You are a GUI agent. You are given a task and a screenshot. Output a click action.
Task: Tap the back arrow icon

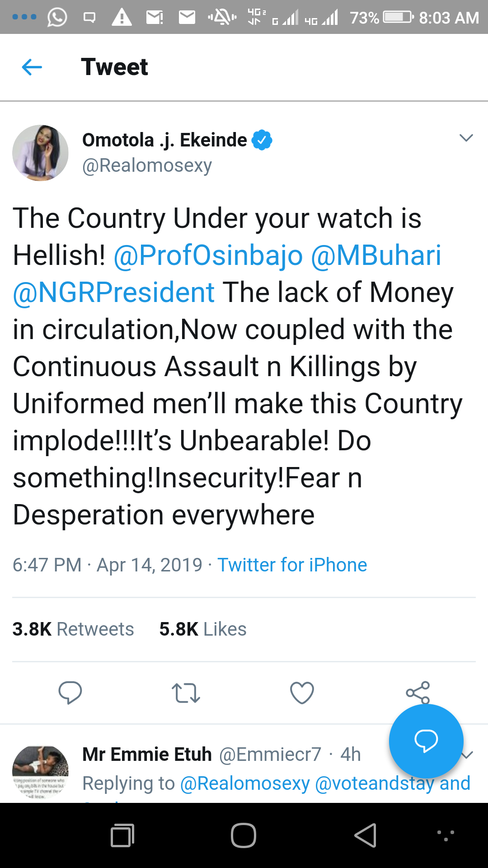coord(32,67)
